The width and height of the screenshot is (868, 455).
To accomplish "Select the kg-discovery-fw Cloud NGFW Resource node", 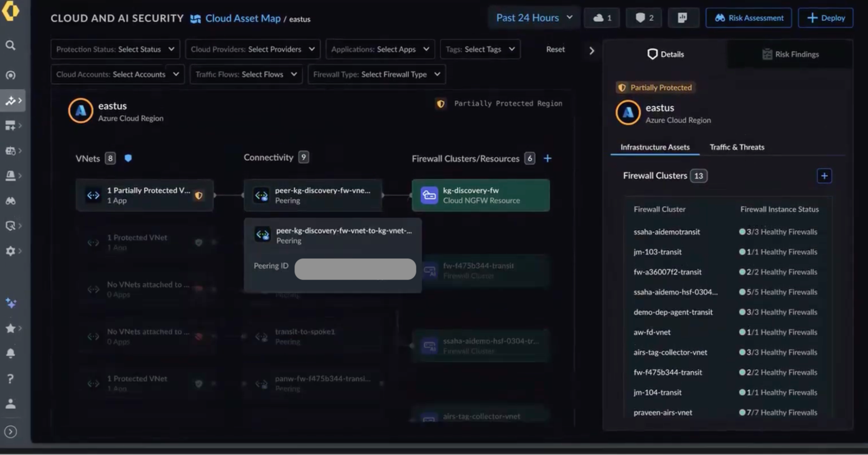I will coord(481,195).
